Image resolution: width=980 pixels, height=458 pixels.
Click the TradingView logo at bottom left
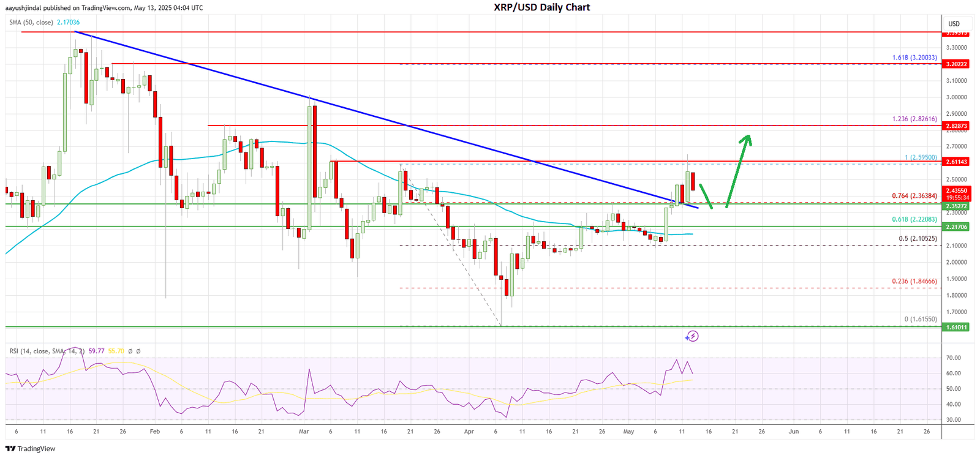click(30, 449)
